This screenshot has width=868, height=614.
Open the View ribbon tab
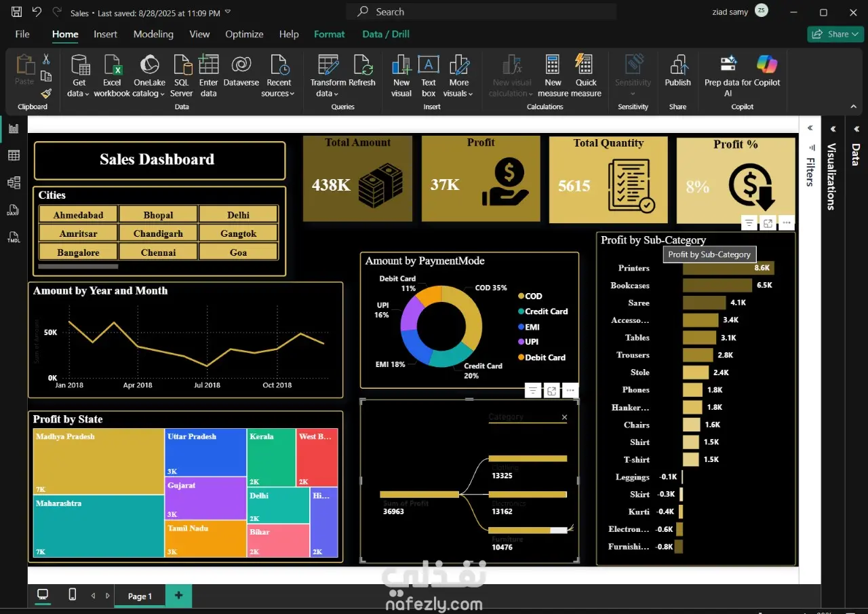point(199,34)
